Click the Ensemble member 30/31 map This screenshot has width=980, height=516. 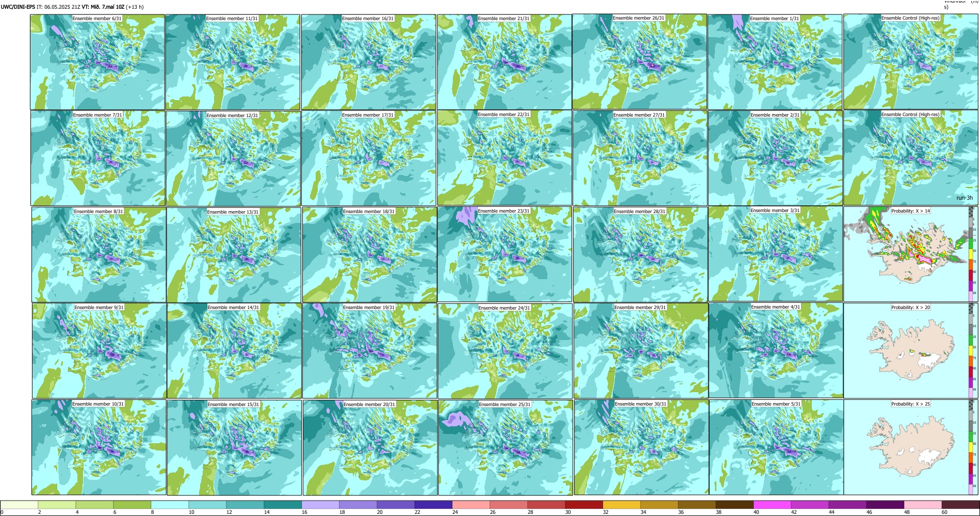pyautogui.click(x=641, y=447)
